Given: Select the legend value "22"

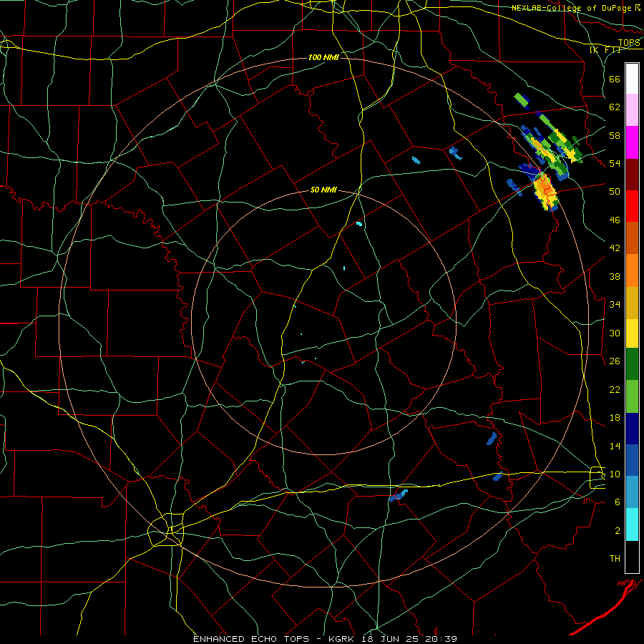Looking at the screenshot, I should 615,389.
